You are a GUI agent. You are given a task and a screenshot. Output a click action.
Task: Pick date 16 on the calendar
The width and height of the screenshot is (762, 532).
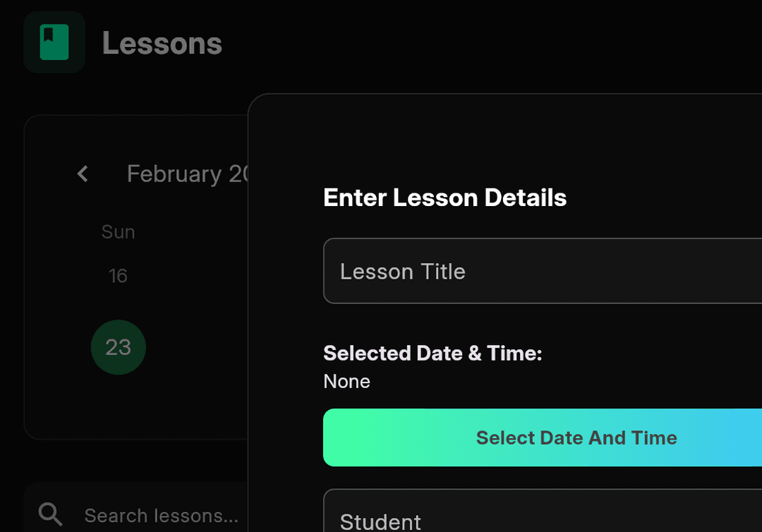pos(118,275)
